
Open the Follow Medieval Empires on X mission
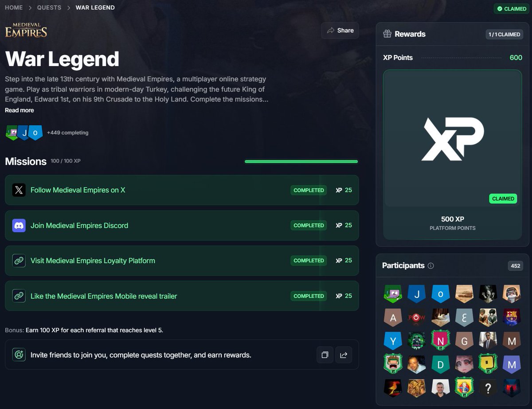[x=182, y=190]
